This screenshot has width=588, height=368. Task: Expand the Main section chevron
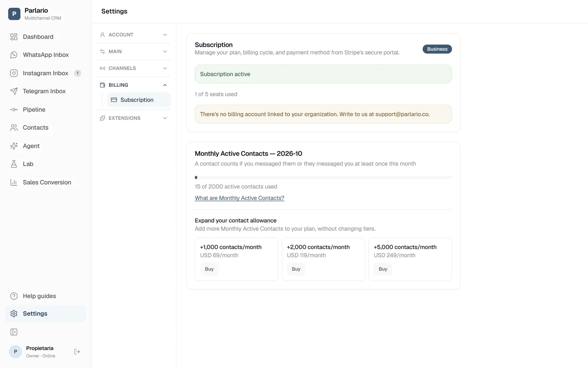pyautogui.click(x=165, y=52)
